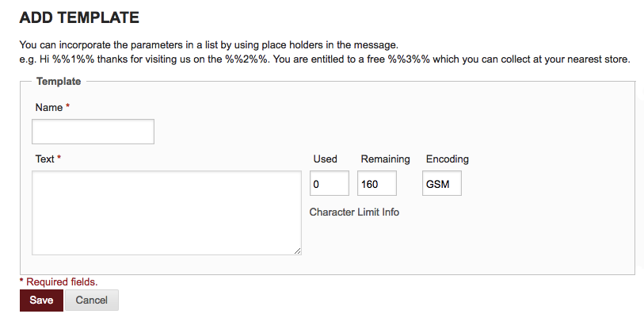Click the Used character count field

329,183
